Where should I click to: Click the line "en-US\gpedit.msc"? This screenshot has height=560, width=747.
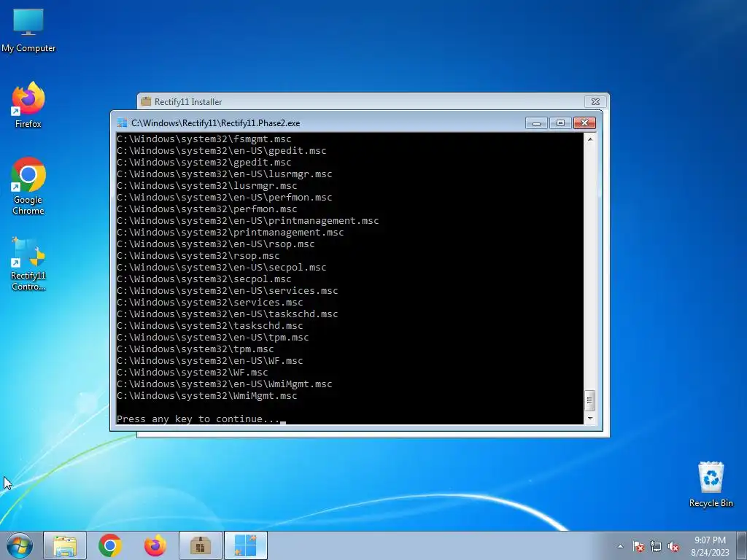pos(222,150)
